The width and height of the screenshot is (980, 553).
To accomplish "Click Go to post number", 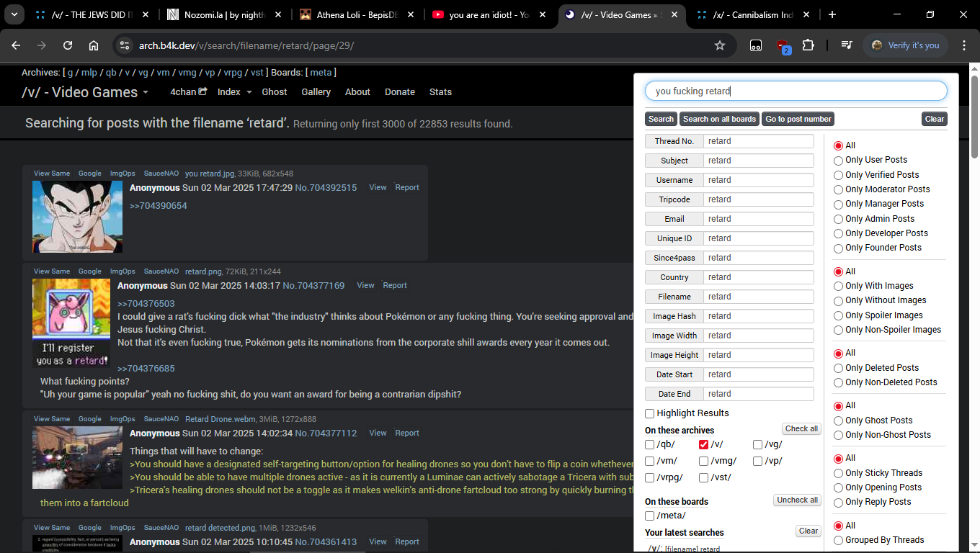I will pos(798,119).
